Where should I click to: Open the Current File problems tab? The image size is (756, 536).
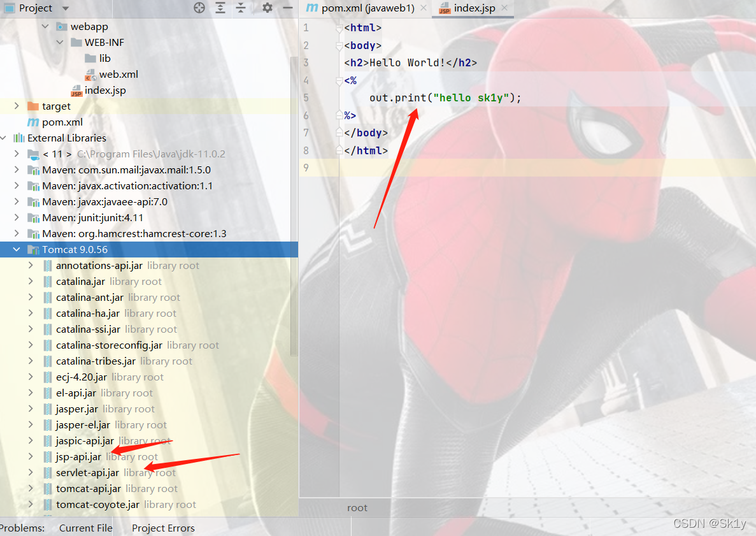point(86,528)
